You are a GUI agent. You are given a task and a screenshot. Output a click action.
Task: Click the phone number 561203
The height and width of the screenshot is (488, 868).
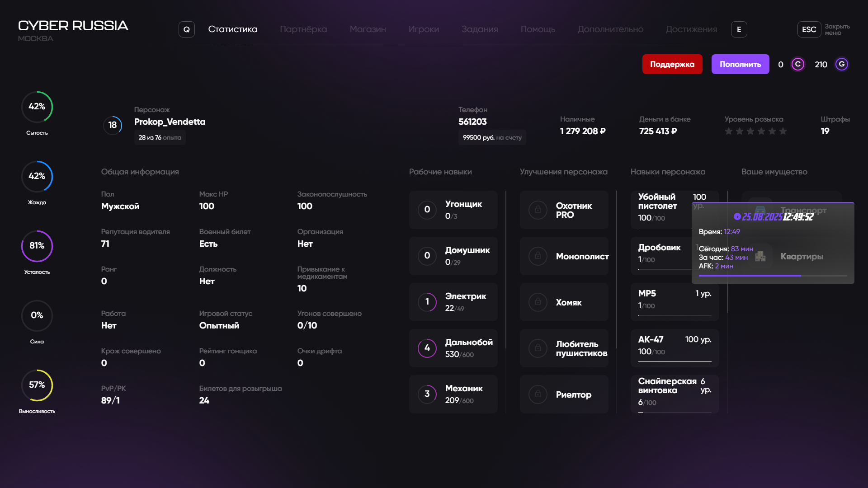click(x=472, y=122)
